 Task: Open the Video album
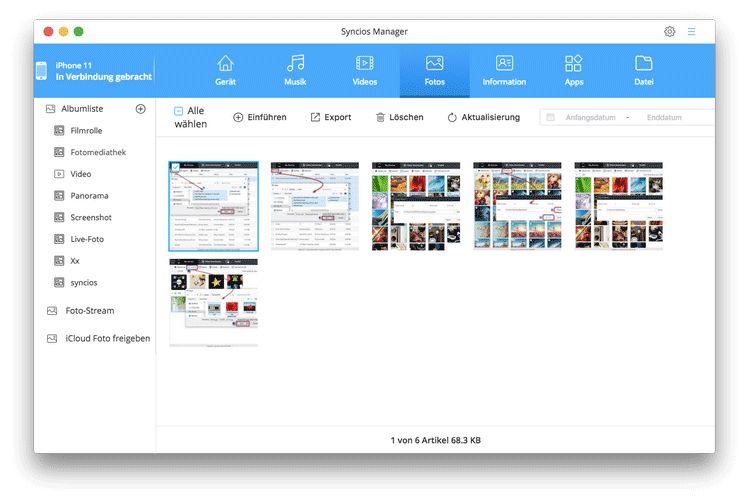click(x=80, y=174)
